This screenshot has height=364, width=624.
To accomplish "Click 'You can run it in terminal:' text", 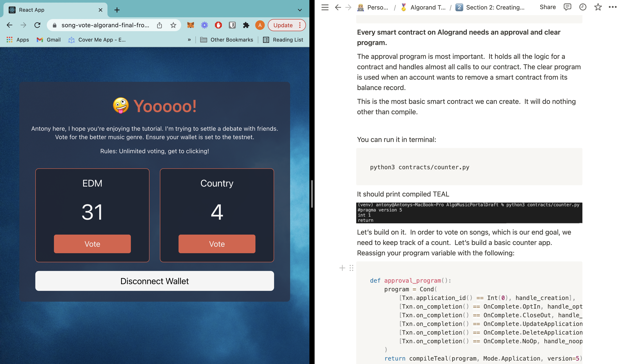I will click(x=396, y=140).
